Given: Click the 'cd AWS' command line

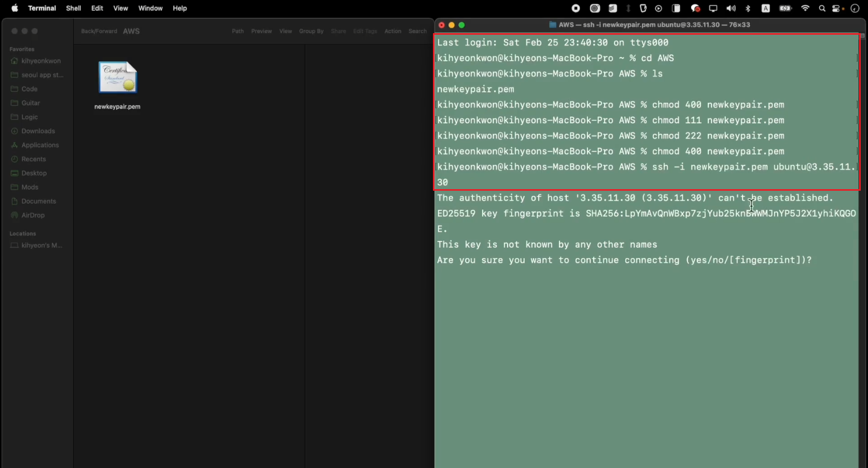Looking at the screenshot, I should [x=555, y=58].
